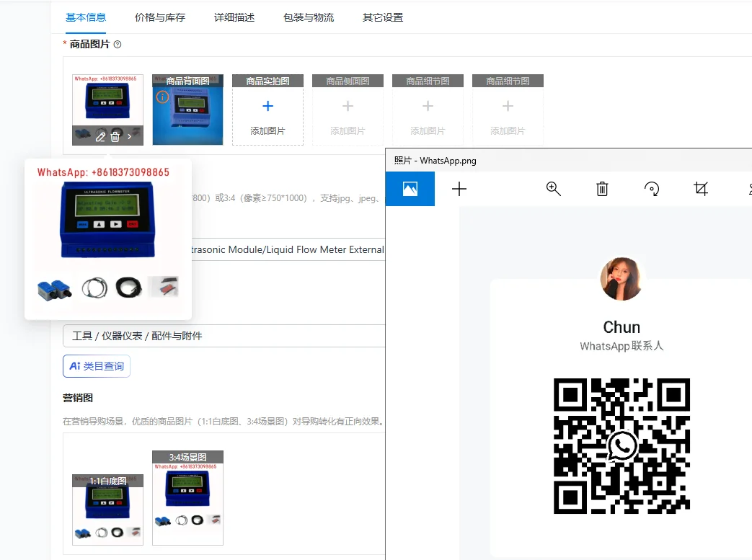Open category field 工具 / 仪器仪表 / 配件与附件
The image size is (752, 560).
point(224,336)
